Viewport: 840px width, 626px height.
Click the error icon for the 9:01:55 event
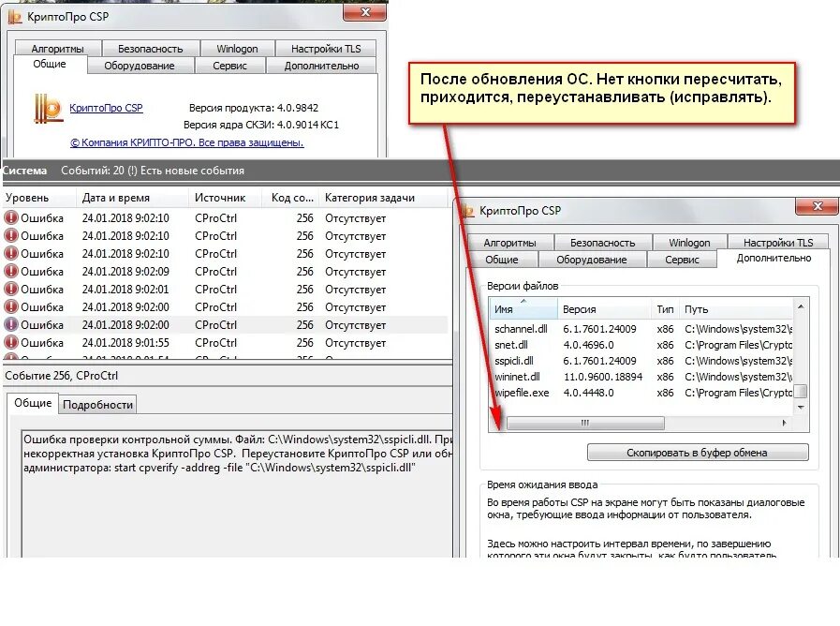coord(11,342)
